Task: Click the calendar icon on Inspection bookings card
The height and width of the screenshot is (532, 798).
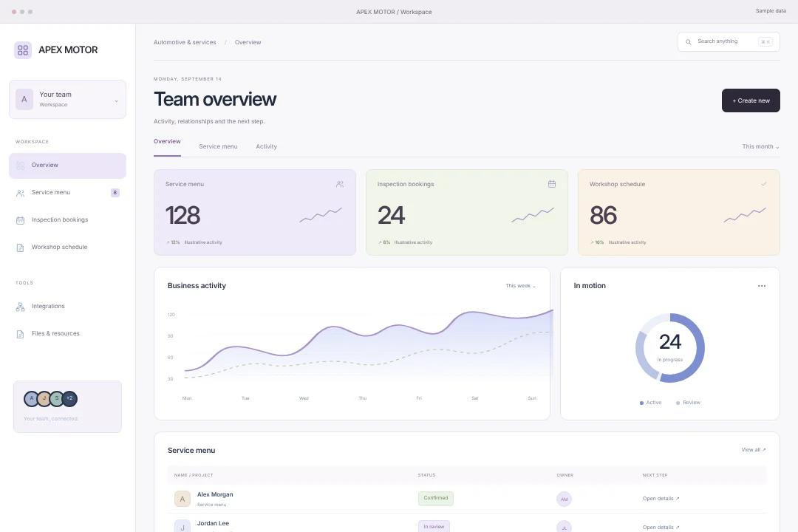Action: (x=552, y=184)
